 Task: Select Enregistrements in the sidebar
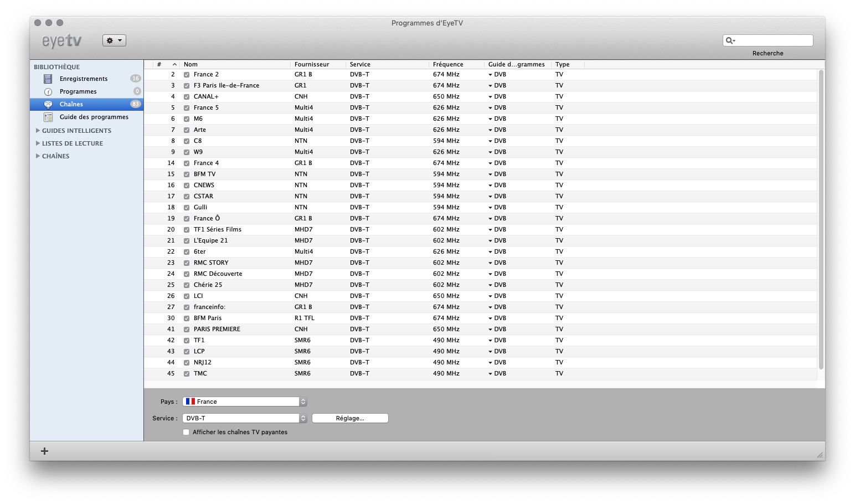tap(86, 79)
